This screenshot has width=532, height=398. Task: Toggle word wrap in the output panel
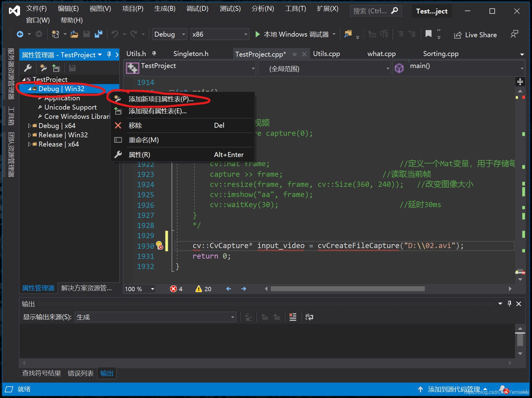(x=309, y=317)
